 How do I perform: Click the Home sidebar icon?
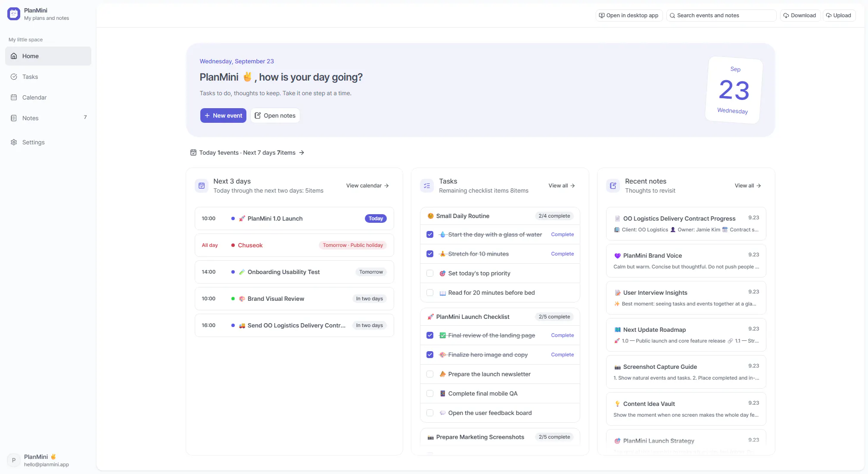pyautogui.click(x=14, y=56)
